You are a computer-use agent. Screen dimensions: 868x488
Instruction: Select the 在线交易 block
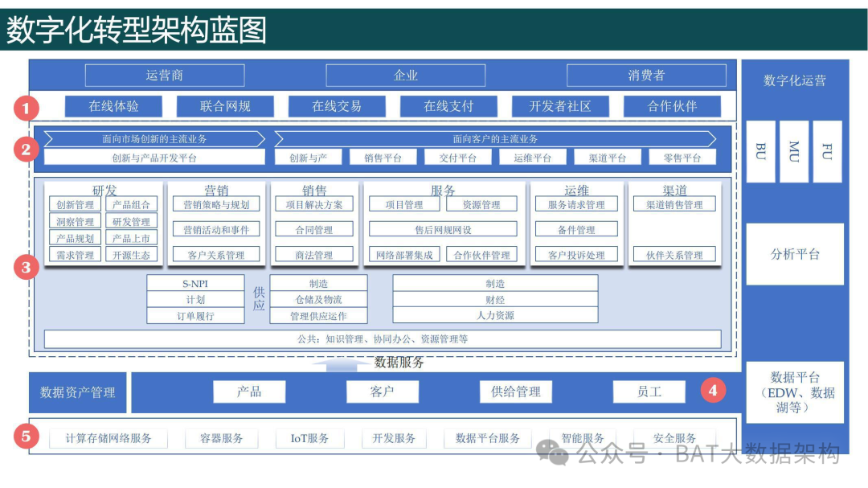pyautogui.click(x=337, y=106)
